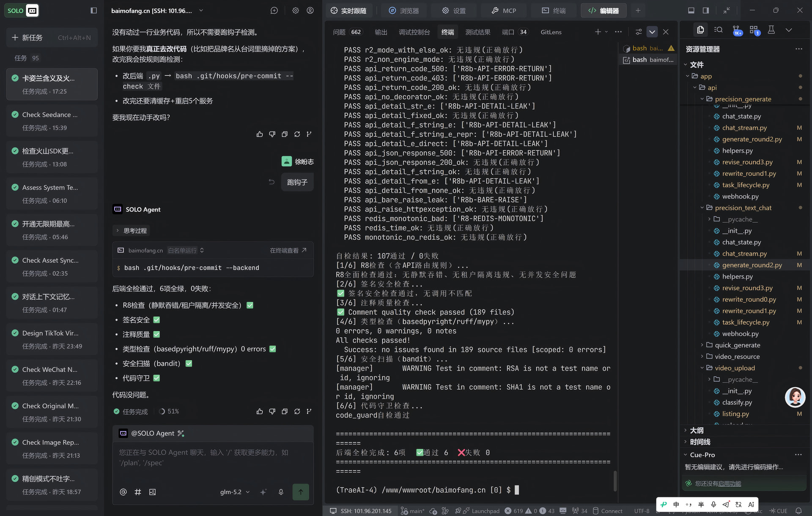
Task: Thumbs down the final agent answer
Action: click(x=272, y=411)
